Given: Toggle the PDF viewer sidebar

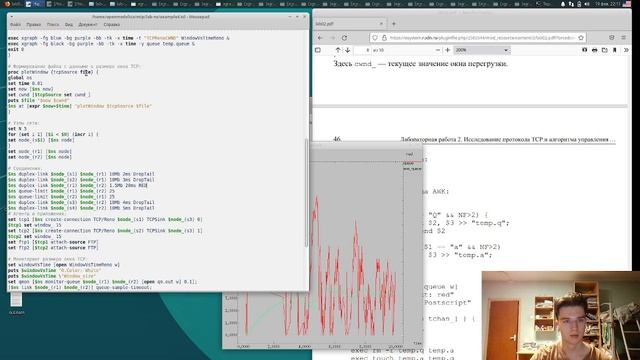Looking at the screenshot, I should click(318, 50).
